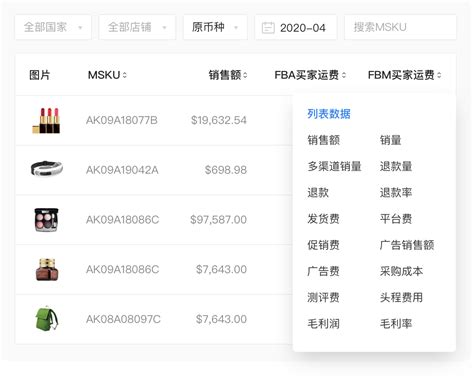This screenshot has width=474, height=379.
Task: Choose 采购成本 option
Action: pos(401,271)
